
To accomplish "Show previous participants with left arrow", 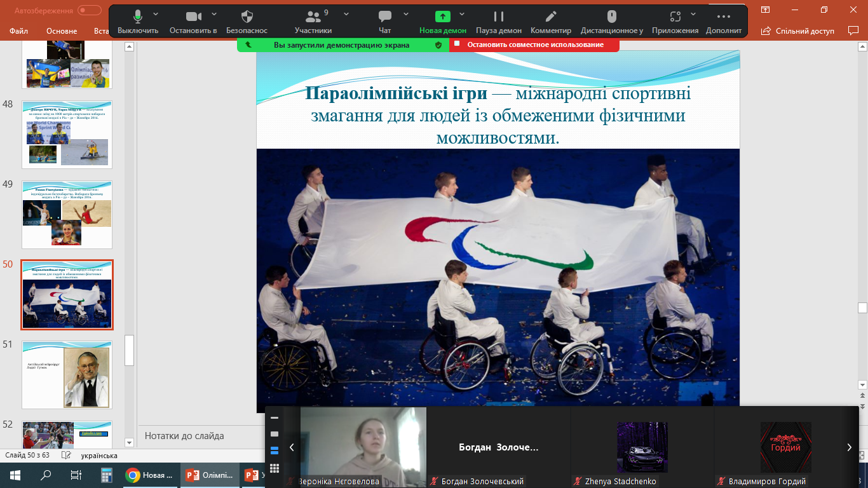I will (x=292, y=447).
